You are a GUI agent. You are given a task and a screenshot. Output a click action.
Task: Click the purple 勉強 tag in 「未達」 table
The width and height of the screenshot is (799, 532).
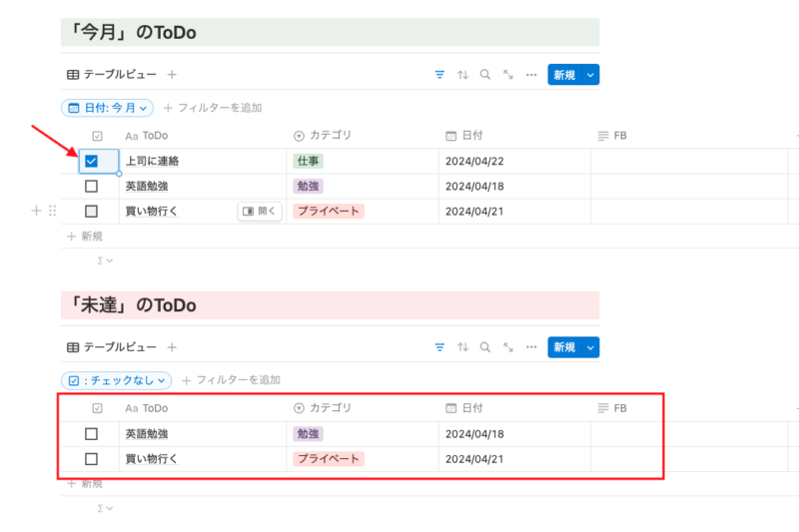308,434
